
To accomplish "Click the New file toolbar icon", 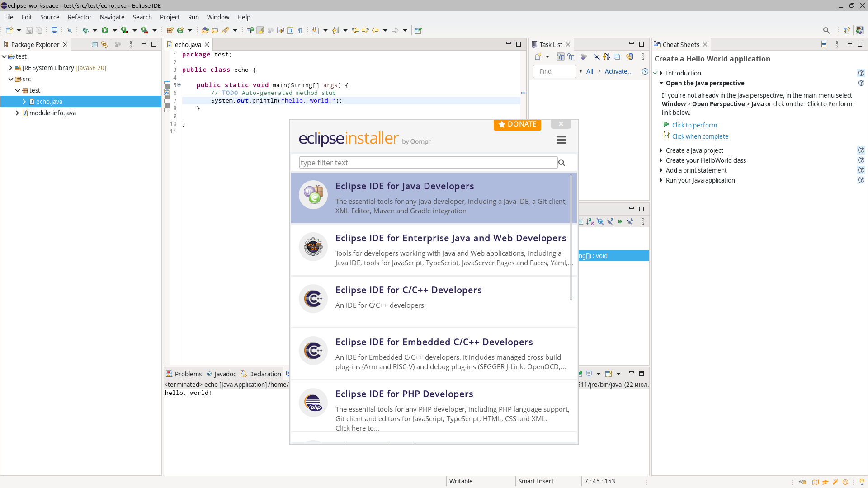I will (9, 30).
